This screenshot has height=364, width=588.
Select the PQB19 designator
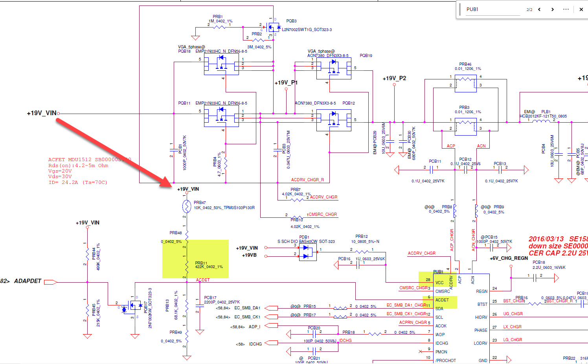coord(366,55)
